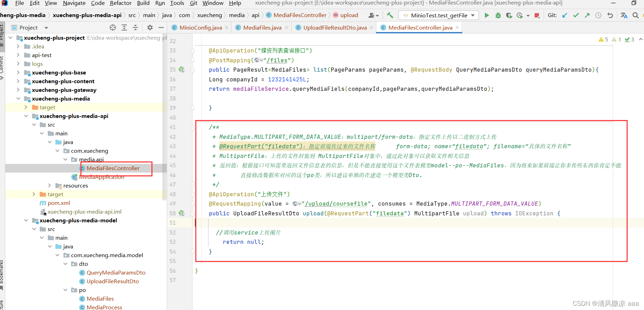
Task: Close the MediaFiles.java tab
Action: click(x=286, y=27)
